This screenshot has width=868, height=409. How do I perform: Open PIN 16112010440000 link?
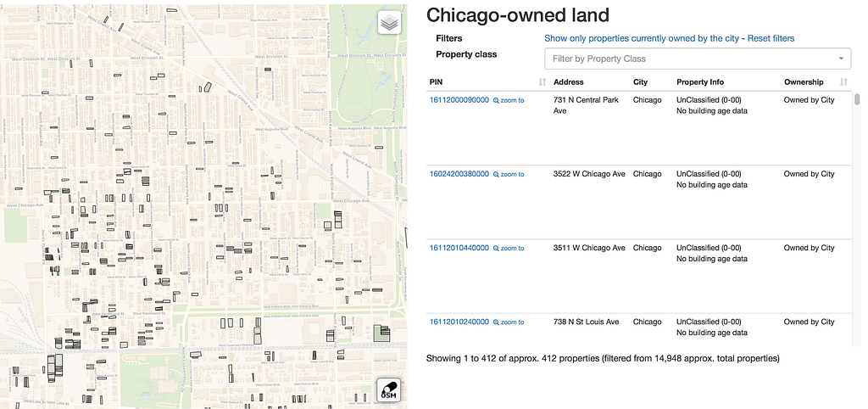(x=459, y=249)
